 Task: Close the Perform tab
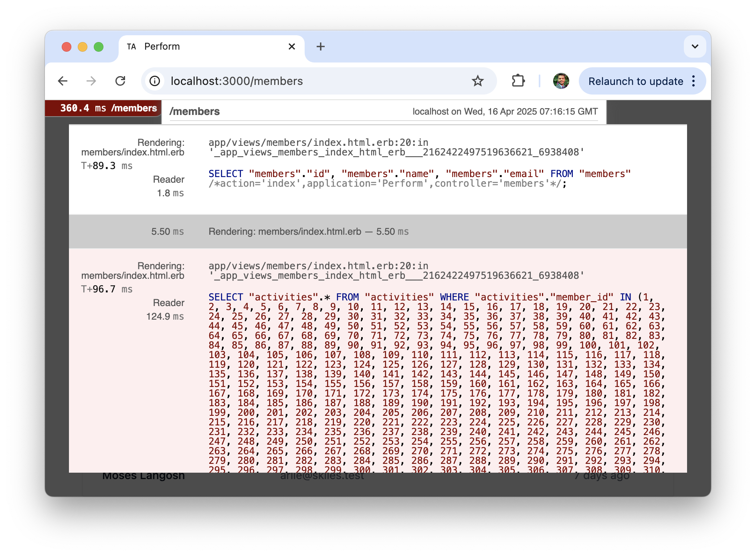[291, 46]
